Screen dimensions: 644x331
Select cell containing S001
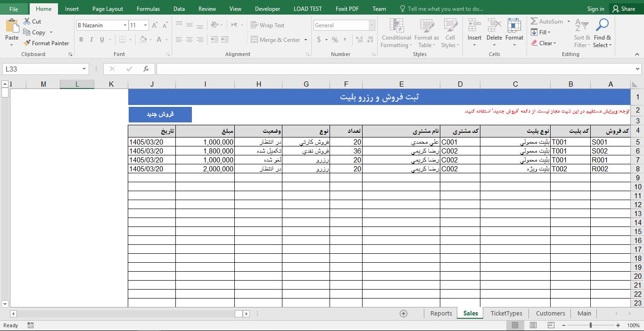click(x=611, y=142)
